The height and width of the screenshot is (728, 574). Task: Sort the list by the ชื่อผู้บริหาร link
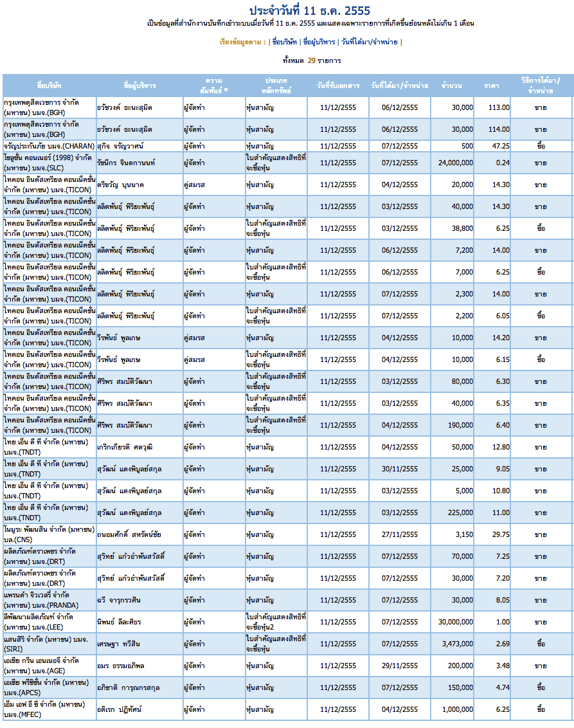click(319, 42)
